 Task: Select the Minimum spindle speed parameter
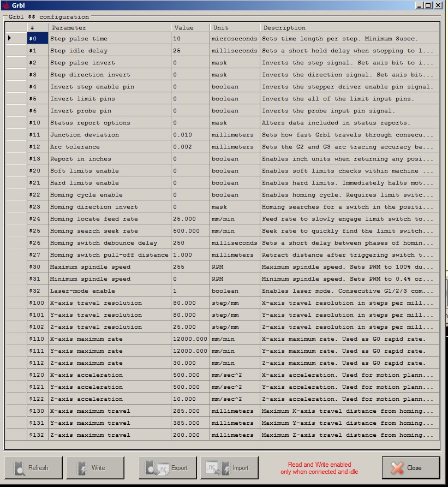(x=110, y=278)
